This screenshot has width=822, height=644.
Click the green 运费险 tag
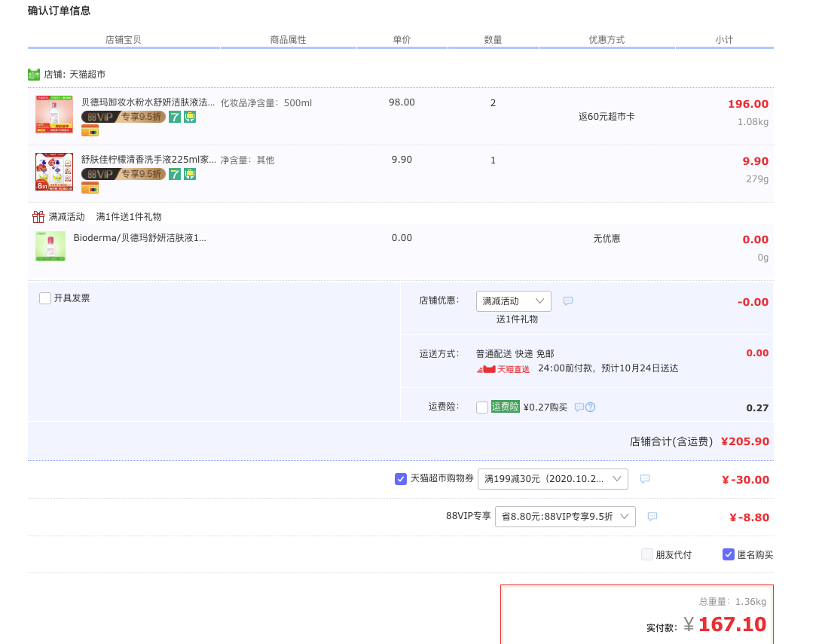pyautogui.click(x=506, y=407)
